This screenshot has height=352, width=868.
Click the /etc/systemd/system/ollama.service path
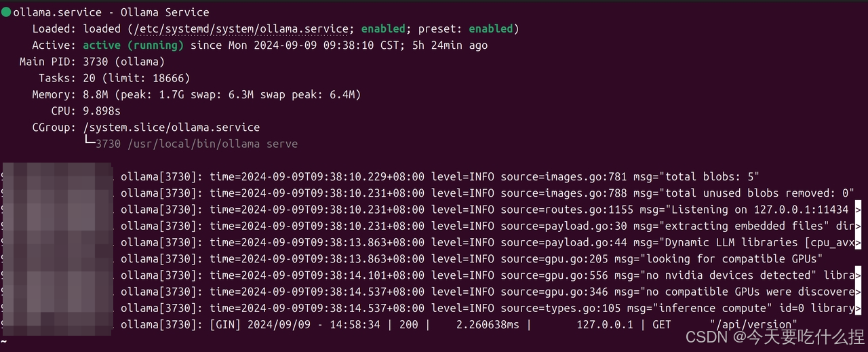[x=241, y=28]
